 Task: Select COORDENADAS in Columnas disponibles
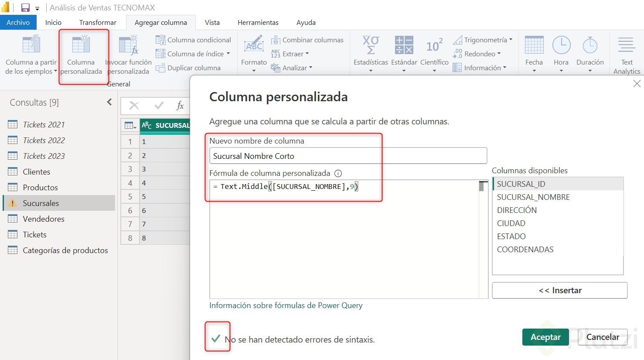coord(558,249)
